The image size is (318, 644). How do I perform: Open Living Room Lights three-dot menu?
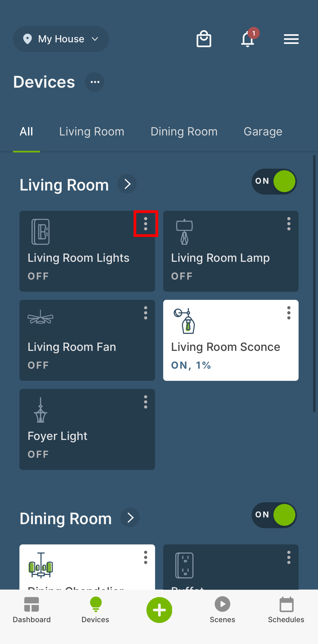[x=146, y=224]
